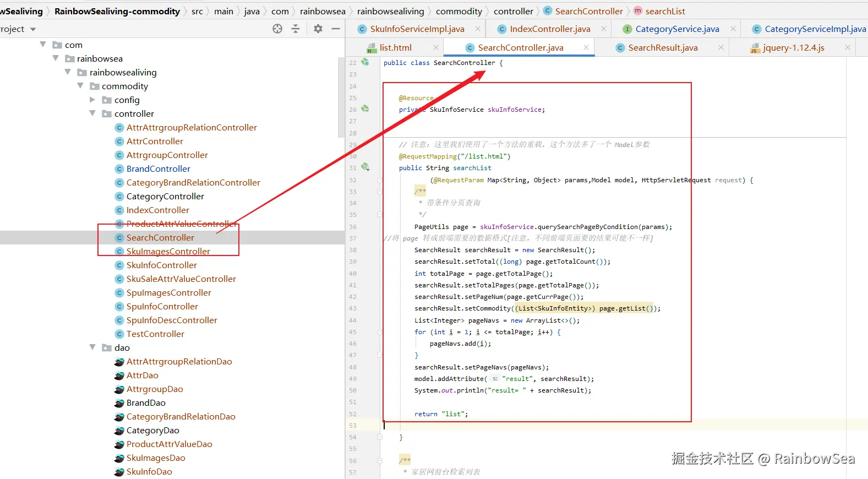Toggle code fold marker at line 45 for-loop
This screenshot has height=479, width=868.
pos(380,332)
